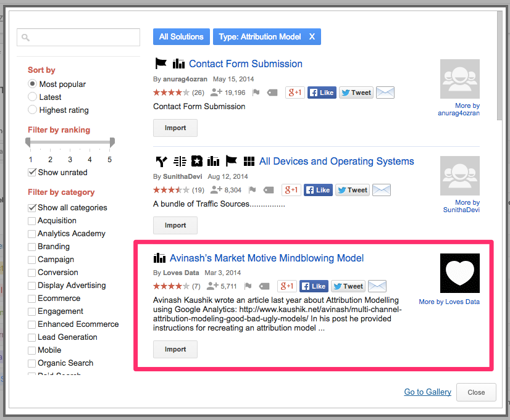Click bar chart icon in All Devices row

(214, 161)
